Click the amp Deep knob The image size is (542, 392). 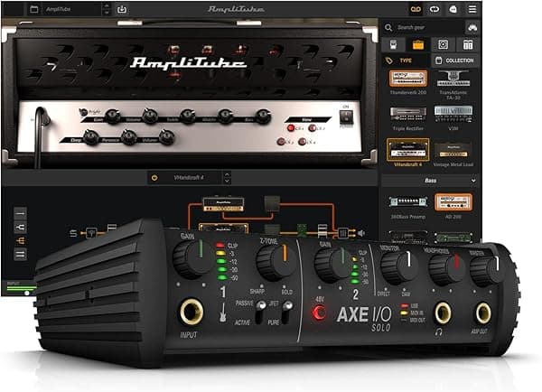pos(91,137)
